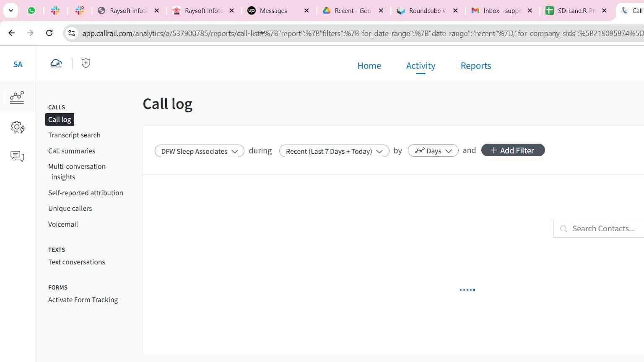644x362 pixels.
Task: Open the chat messages sidebar icon
Action: [x=17, y=156]
